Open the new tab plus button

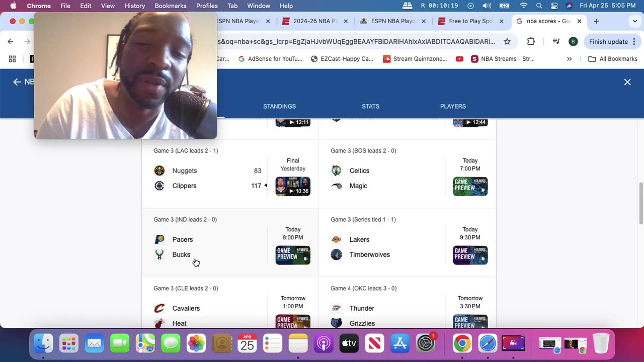click(x=596, y=21)
